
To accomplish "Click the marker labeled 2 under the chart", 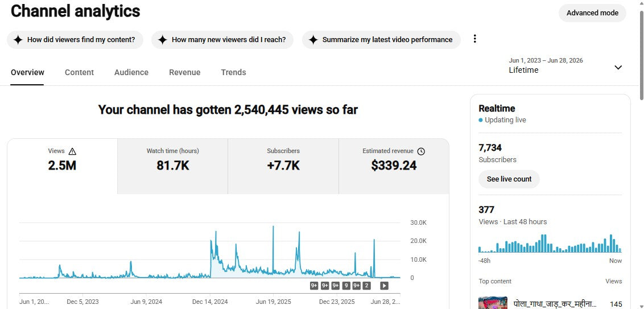I will click(x=366, y=286).
